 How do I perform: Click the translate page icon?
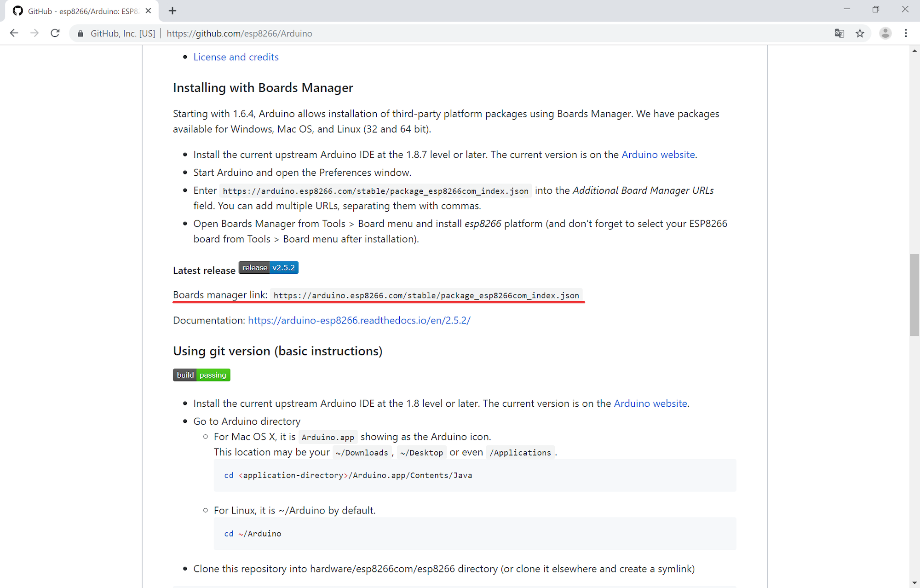point(839,33)
